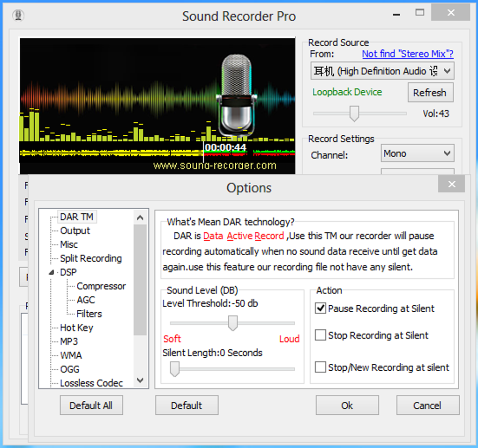478x448 pixels.
Task: Confirm options with the Ok button
Action: click(347, 405)
